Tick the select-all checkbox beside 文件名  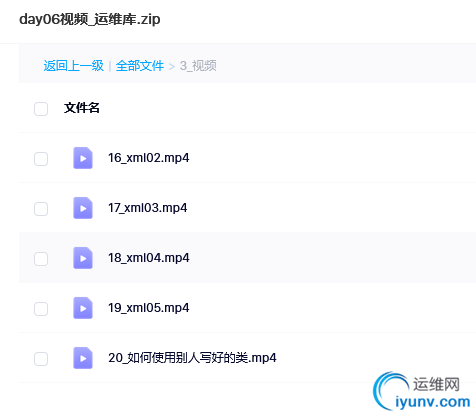(41, 109)
